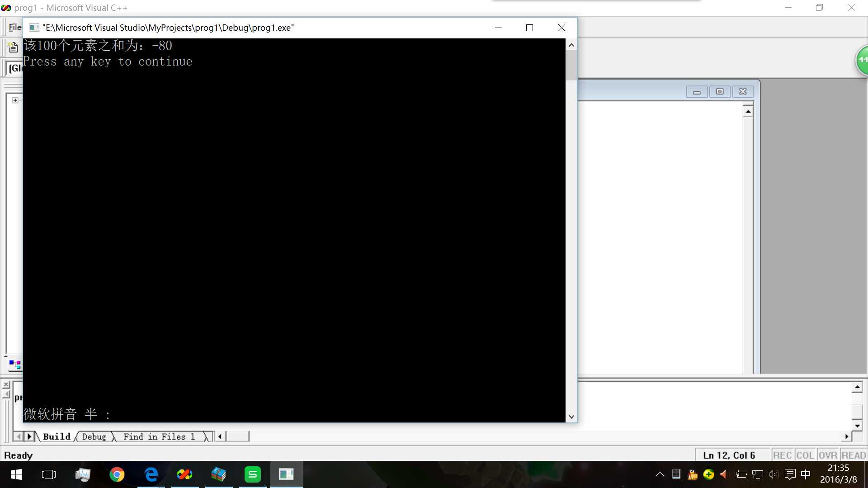
Task: Minimize the inner editor child window
Action: point(697,92)
